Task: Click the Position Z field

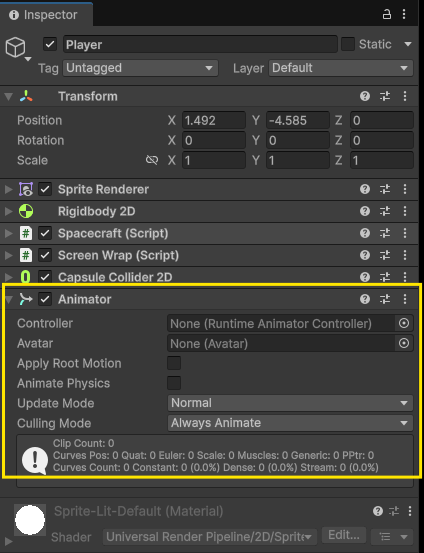Action: point(382,120)
